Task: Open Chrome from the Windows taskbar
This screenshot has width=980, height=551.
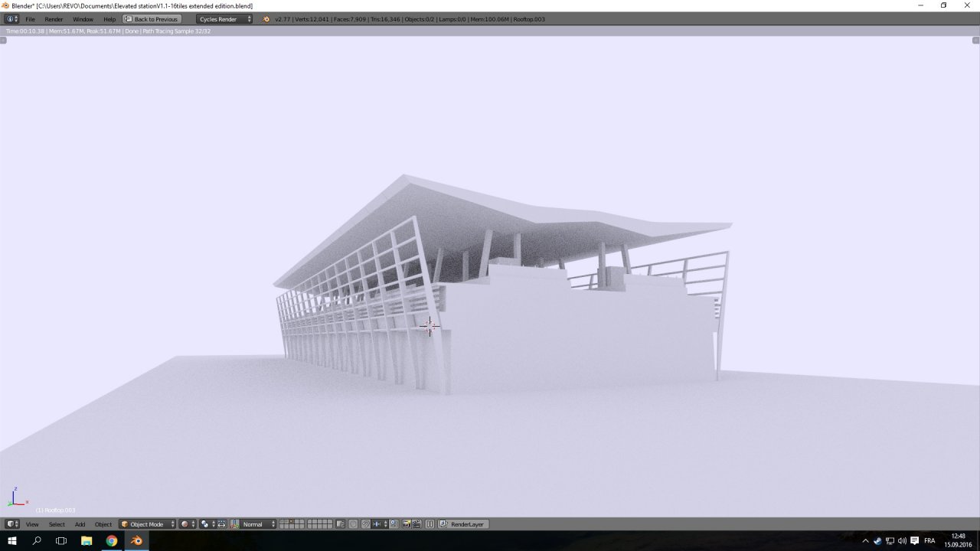Action: pyautogui.click(x=112, y=541)
